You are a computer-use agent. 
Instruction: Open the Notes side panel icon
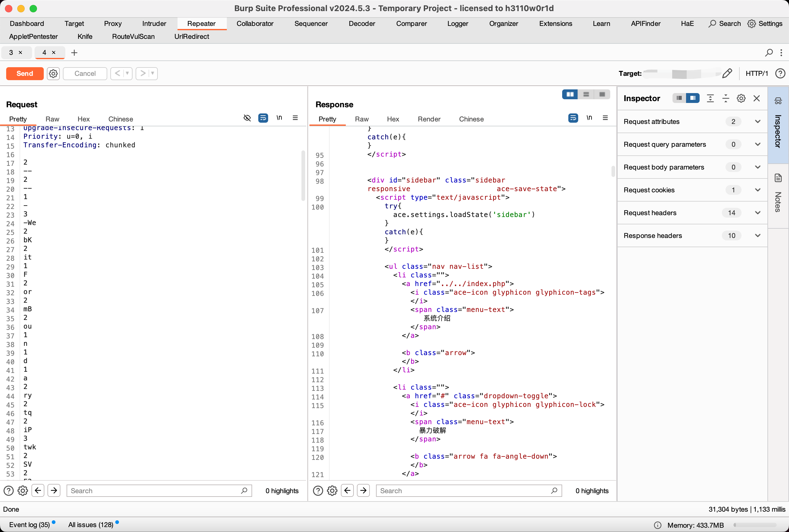click(x=778, y=178)
